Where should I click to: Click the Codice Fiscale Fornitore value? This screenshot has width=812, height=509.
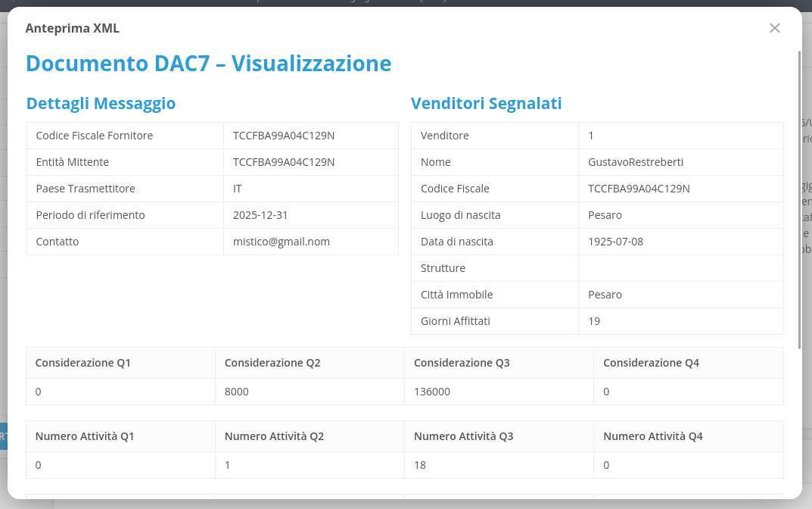click(284, 136)
